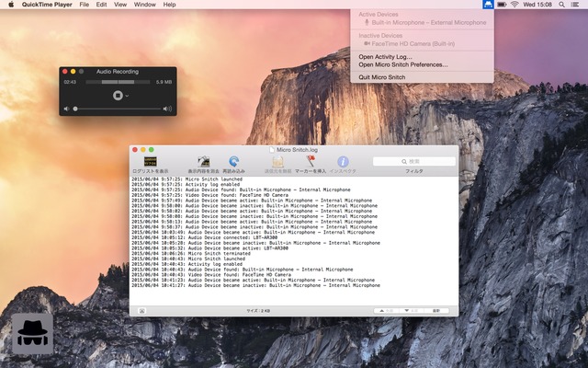Viewport: 588px width, 368px height.
Task: Open the Edit menu
Action: [x=101, y=5]
